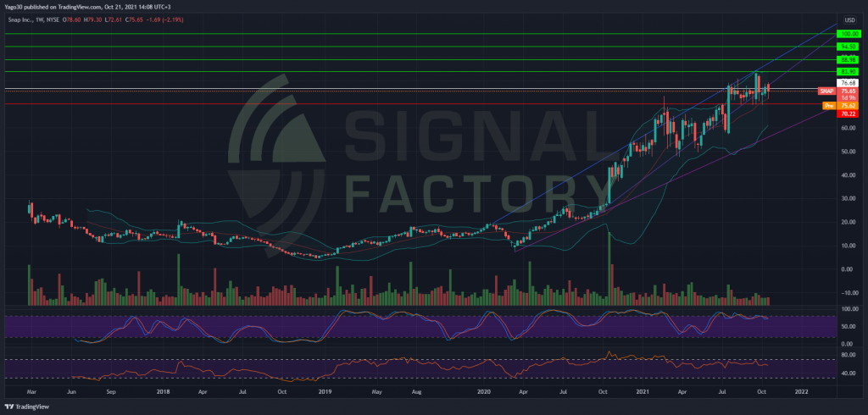Select the green 94.50 price level label

[849, 47]
